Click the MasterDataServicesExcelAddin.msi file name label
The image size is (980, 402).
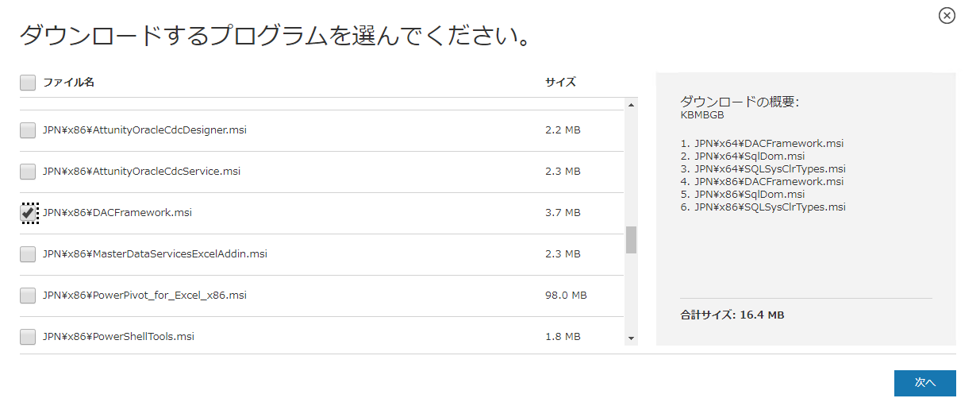click(155, 254)
